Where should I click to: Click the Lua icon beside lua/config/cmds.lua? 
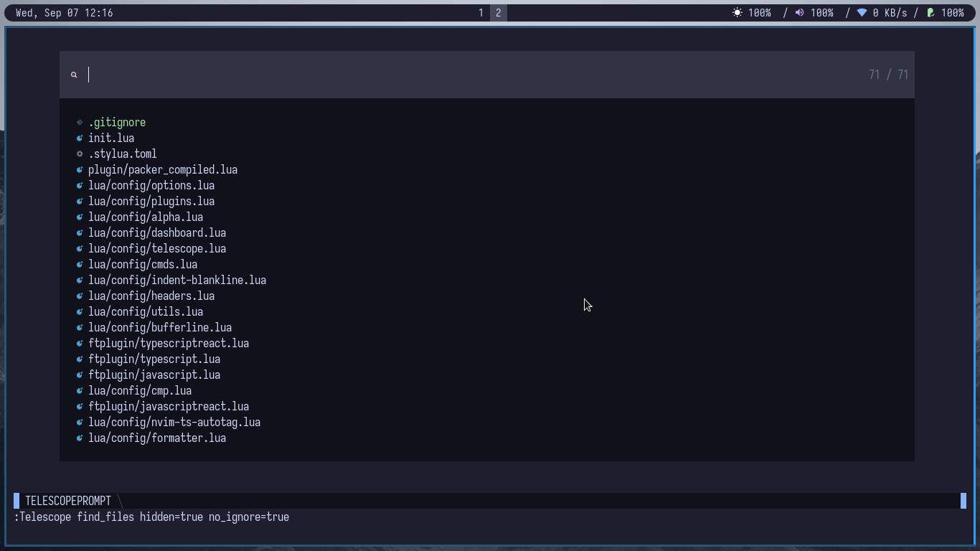coord(80,264)
